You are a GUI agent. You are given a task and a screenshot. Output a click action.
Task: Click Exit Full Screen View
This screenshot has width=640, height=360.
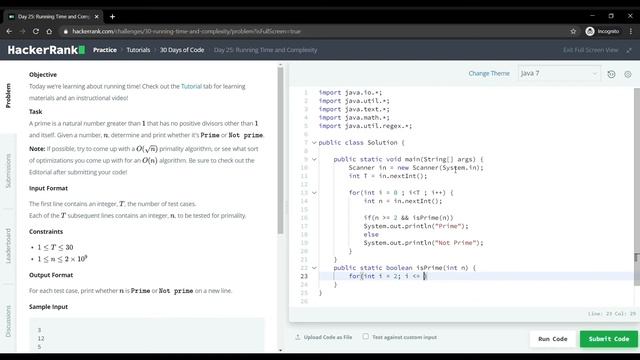click(591, 50)
